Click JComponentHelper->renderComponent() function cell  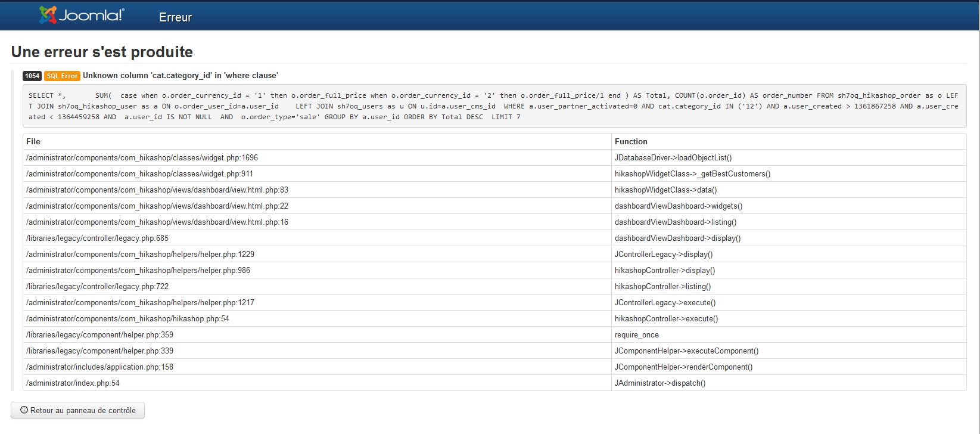(789, 367)
